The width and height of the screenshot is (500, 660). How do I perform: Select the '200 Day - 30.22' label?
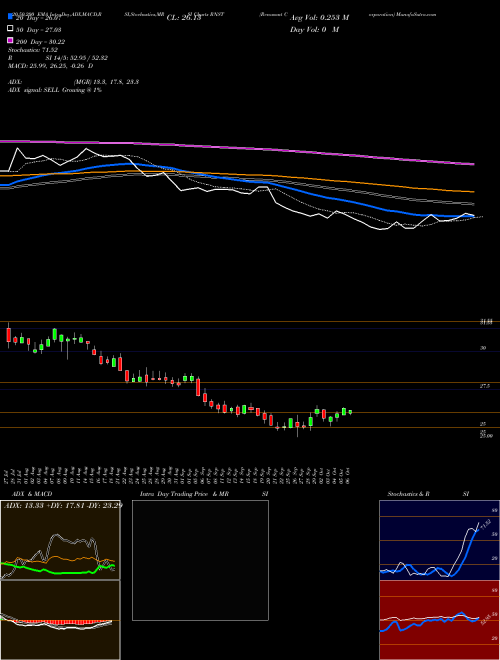[x=40, y=41]
